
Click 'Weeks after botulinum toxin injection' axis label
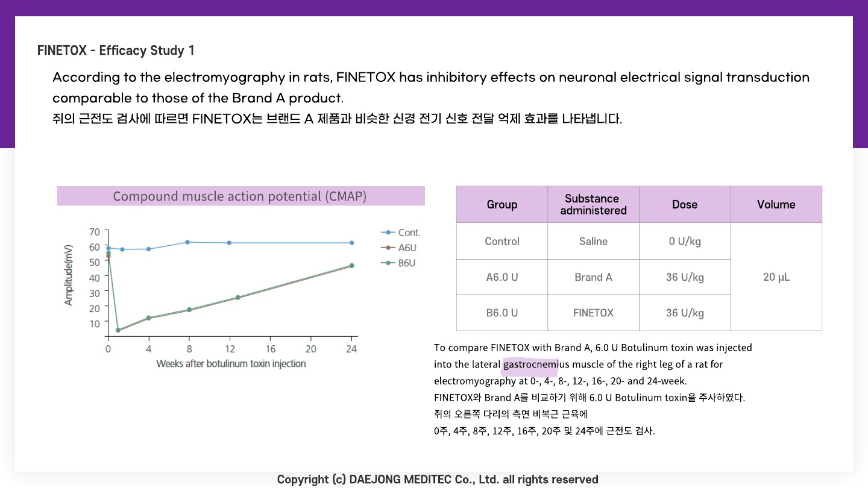[231, 364]
